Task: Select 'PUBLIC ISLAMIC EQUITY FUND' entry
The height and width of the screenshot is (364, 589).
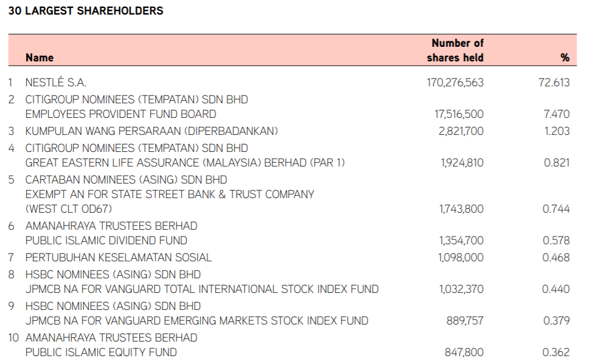Action: (x=101, y=352)
